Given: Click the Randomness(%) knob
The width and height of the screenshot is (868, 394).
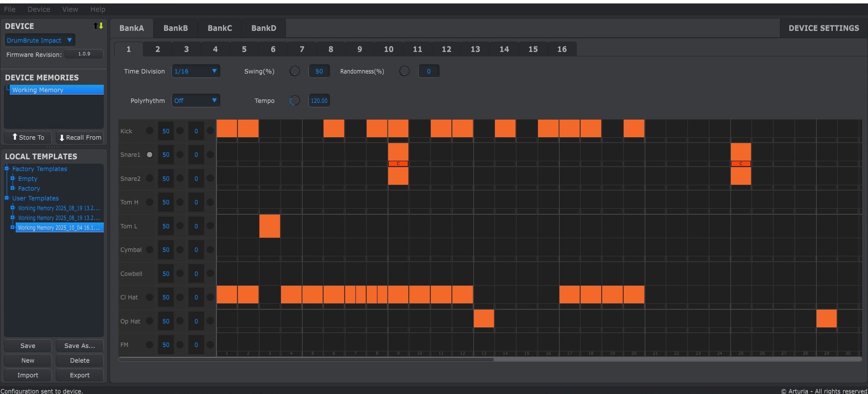Looking at the screenshot, I should [404, 72].
